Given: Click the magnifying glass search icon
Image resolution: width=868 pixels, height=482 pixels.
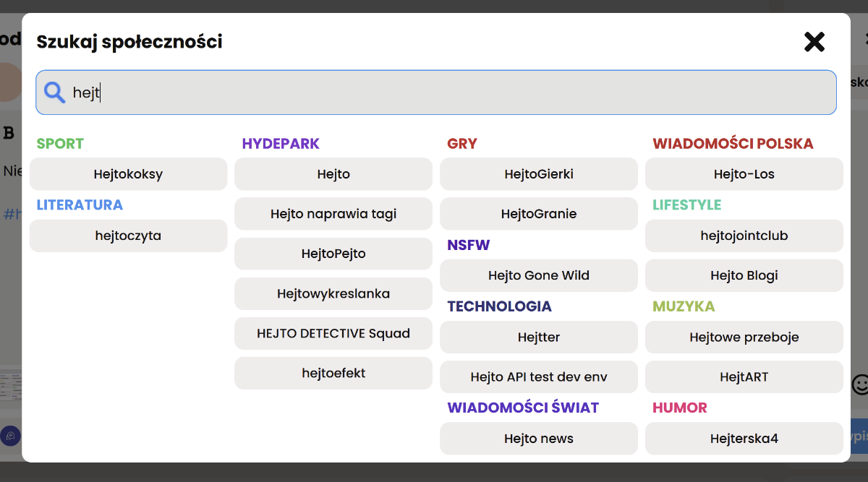Looking at the screenshot, I should point(54,92).
